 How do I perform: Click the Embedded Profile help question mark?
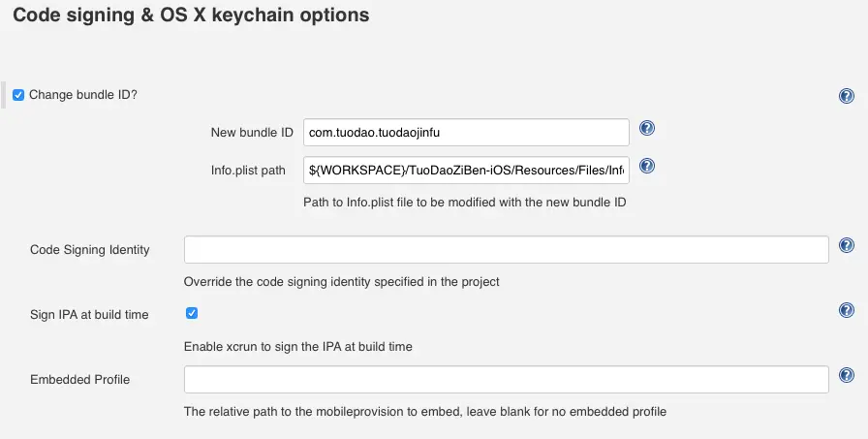coord(847,376)
